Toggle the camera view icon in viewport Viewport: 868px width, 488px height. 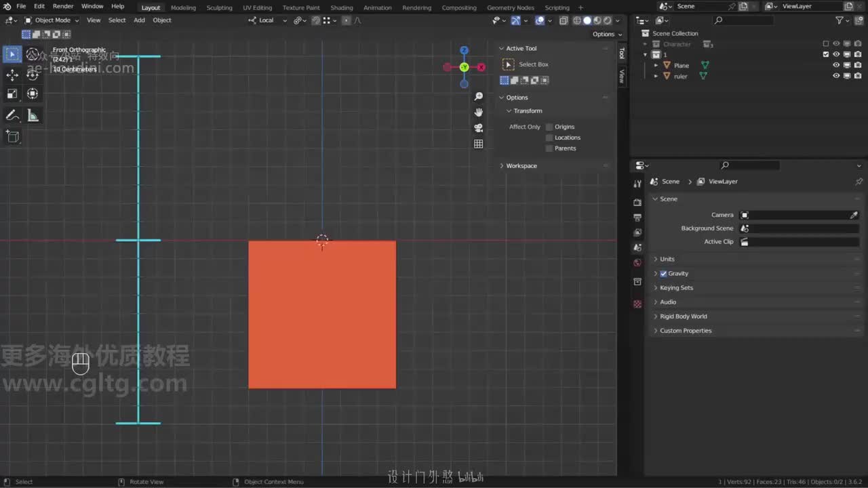pyautogui.click(x=478, y=128)
